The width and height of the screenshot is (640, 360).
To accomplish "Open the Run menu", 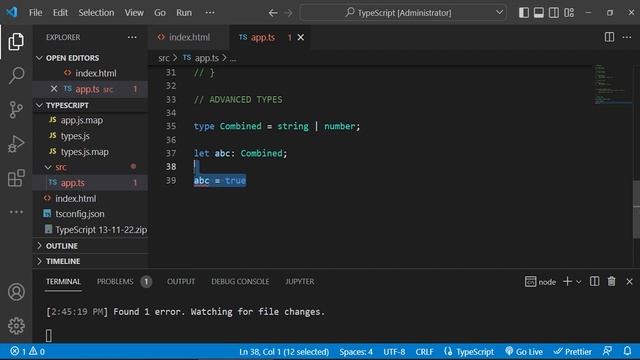I will [x=184, y=13].
